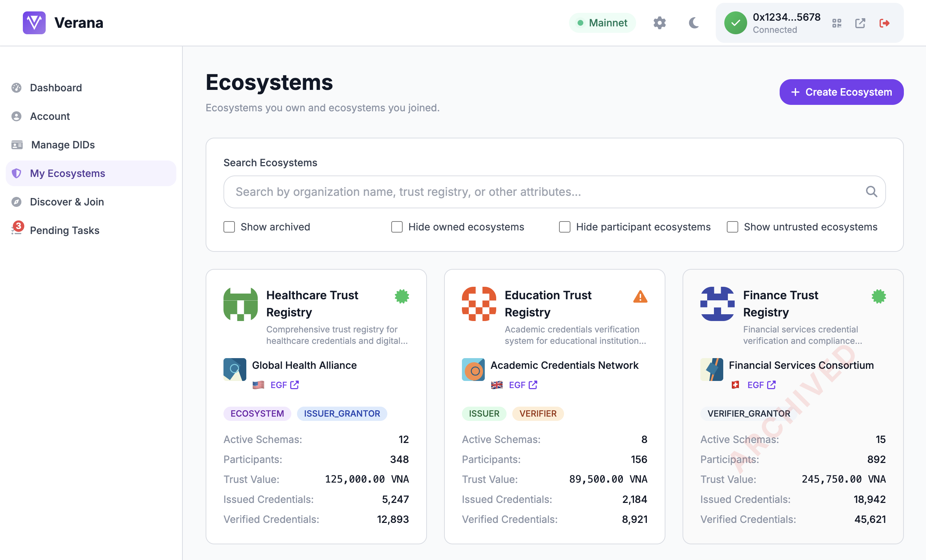Click the Swiss flag under Financial Services Consortium
Image resolution: width=926 pixels, height=560 pixels.
point(735,385)
